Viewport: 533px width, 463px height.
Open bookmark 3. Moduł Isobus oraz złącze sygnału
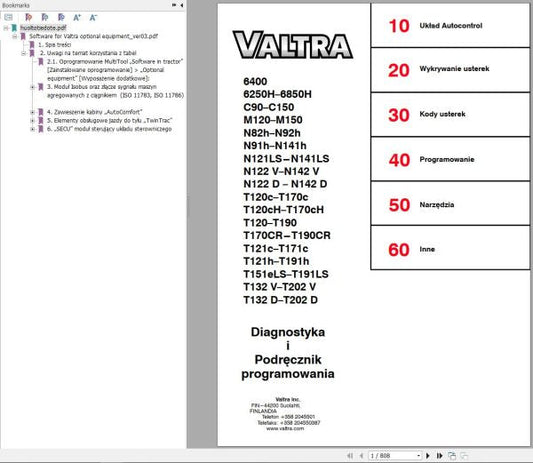click(x=115, y=91)
